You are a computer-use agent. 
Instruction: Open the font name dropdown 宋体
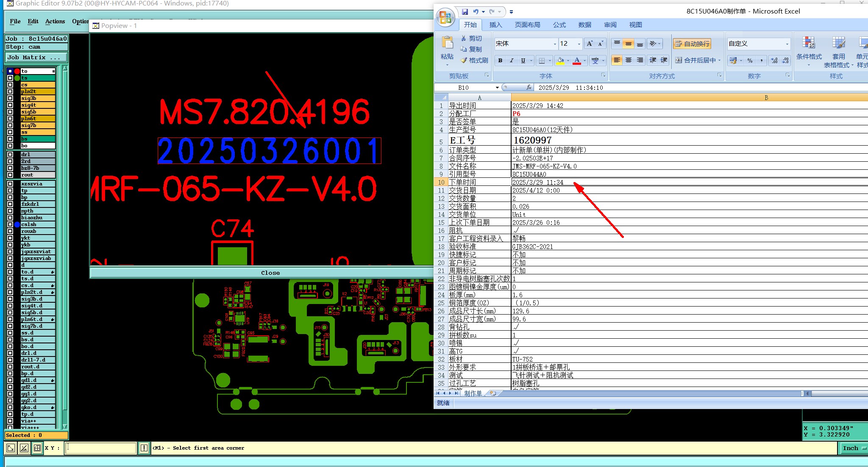[x=555, y=44]
